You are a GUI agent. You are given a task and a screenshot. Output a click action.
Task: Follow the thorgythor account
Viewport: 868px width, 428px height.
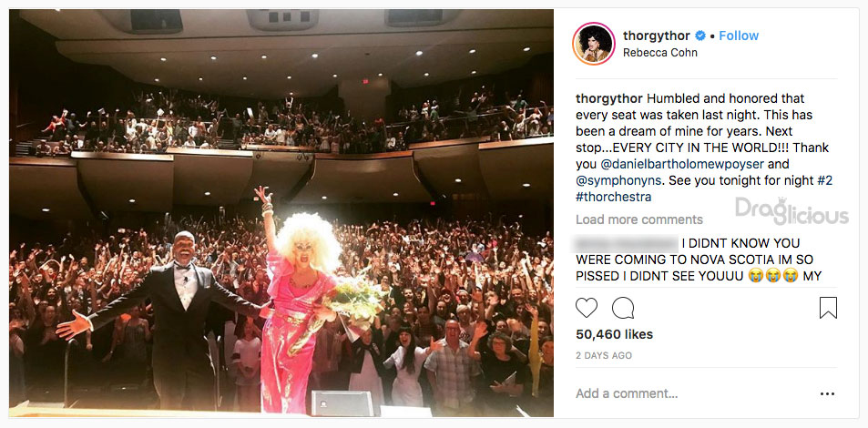point(739,36)
